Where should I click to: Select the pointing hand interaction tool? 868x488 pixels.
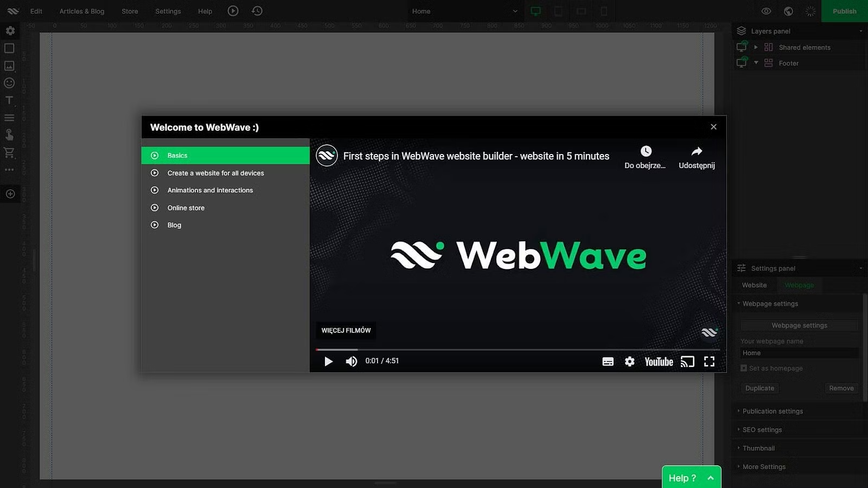[x=9, y=134]
